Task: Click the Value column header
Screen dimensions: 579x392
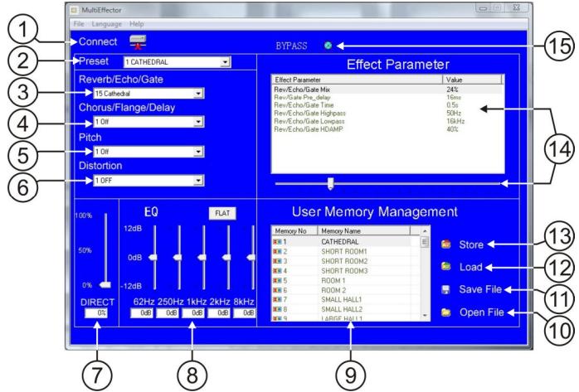Action: [x=472, y=80]
